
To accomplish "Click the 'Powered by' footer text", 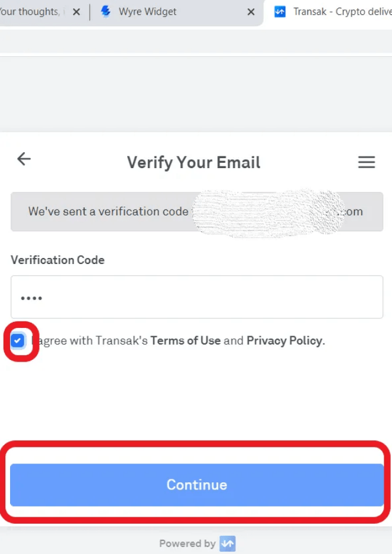I will click(x=187, y=543).
